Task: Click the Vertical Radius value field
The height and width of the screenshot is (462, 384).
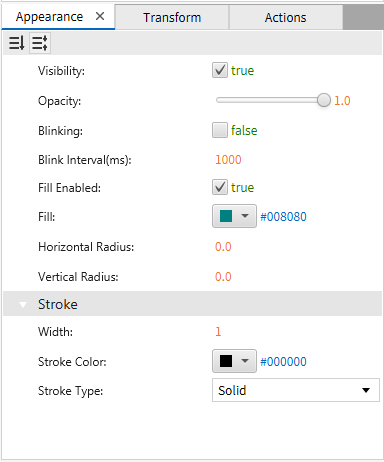Action: click(x=223, y=277)
